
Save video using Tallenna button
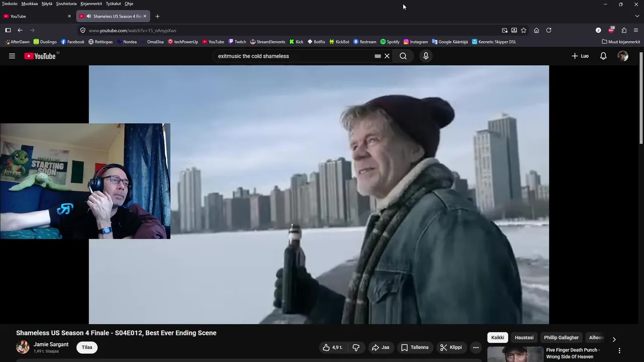[x=415, y=347]
